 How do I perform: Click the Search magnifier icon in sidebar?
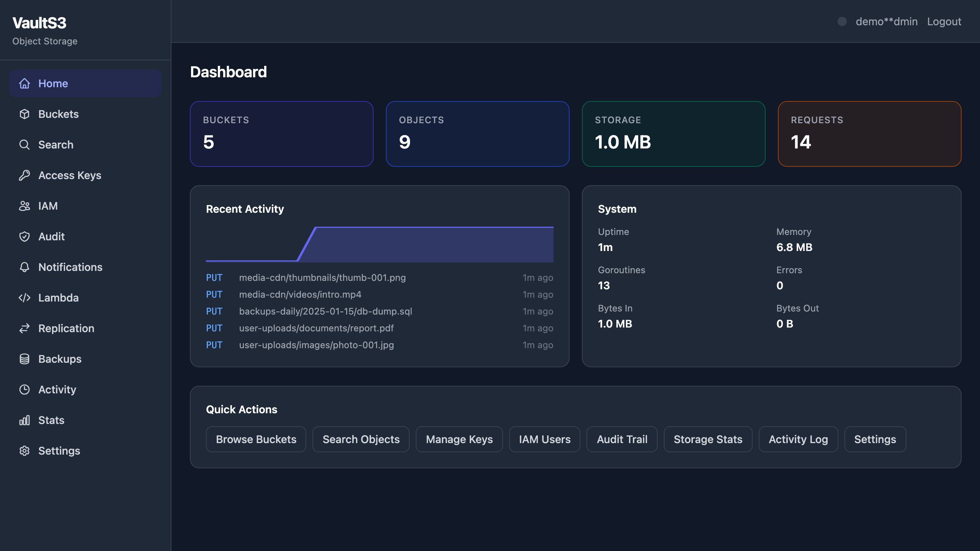(24, 145)
